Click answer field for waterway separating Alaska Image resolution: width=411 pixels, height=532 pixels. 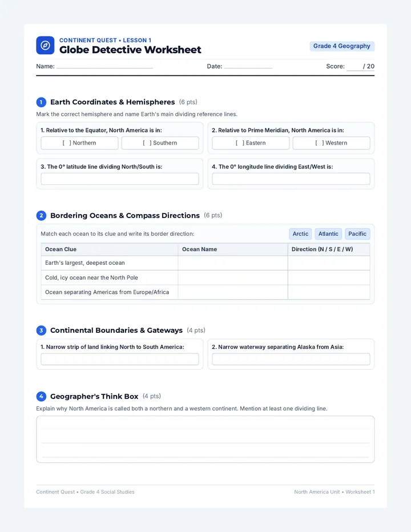pos(291,359)
